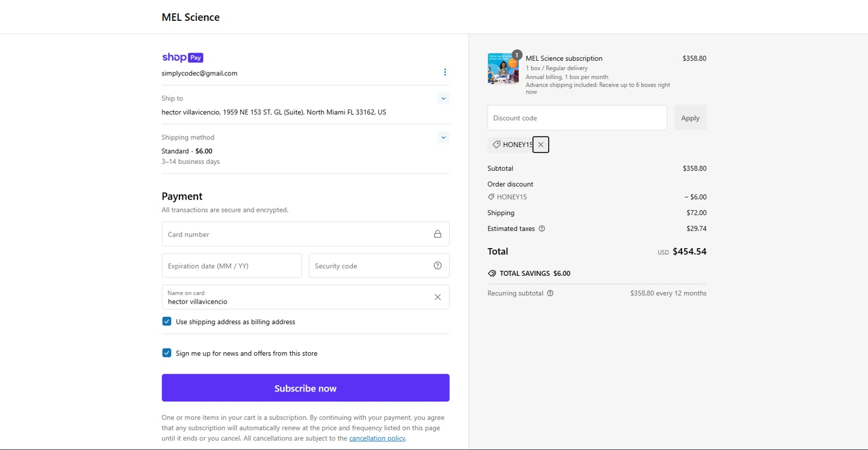Click the Shipping $72.00 amount
The width and height of the screenshot is (868, 450).
[x=696, y=213]
